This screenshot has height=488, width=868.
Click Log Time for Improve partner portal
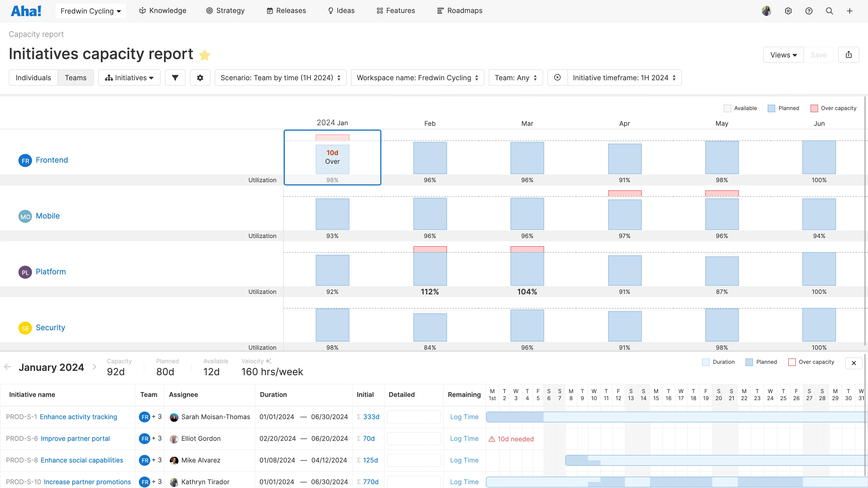464,438
